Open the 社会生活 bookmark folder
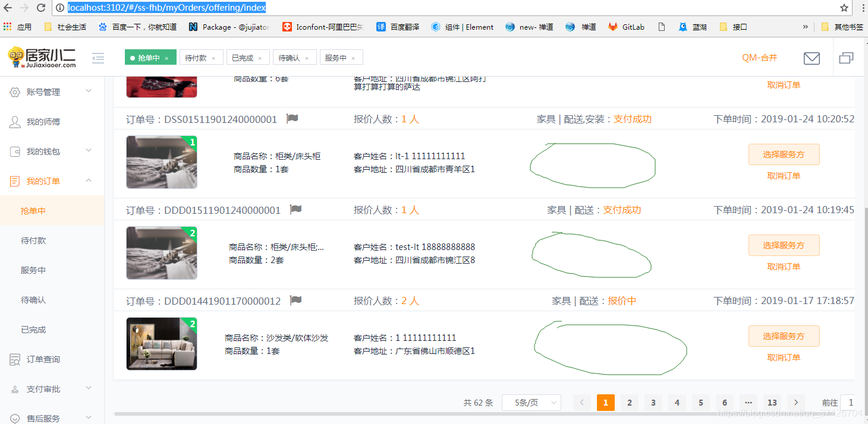Viewport: 868px width, 424px height. click(x=65, y=27)
